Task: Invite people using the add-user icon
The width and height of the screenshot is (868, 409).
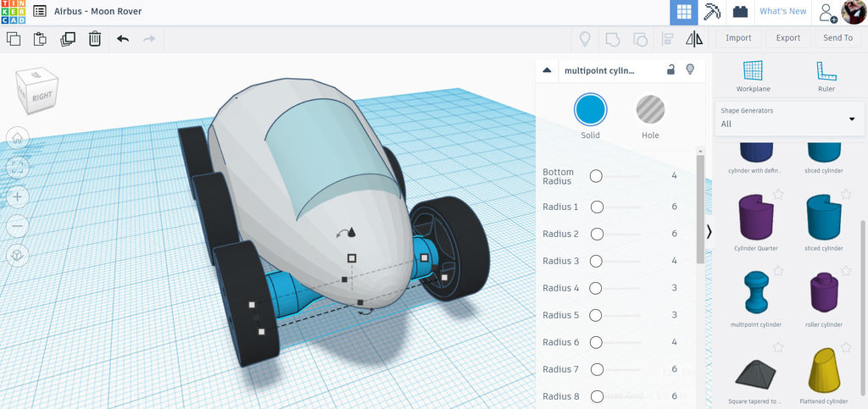Action: click(827, 12)
